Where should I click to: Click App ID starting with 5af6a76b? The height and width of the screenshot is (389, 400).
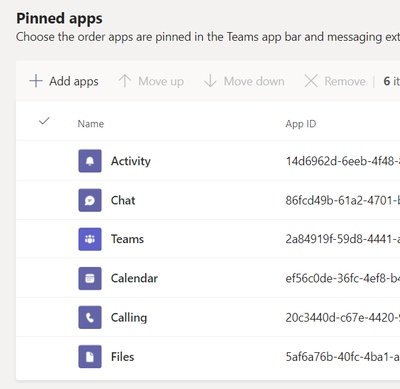click(343, 357)
